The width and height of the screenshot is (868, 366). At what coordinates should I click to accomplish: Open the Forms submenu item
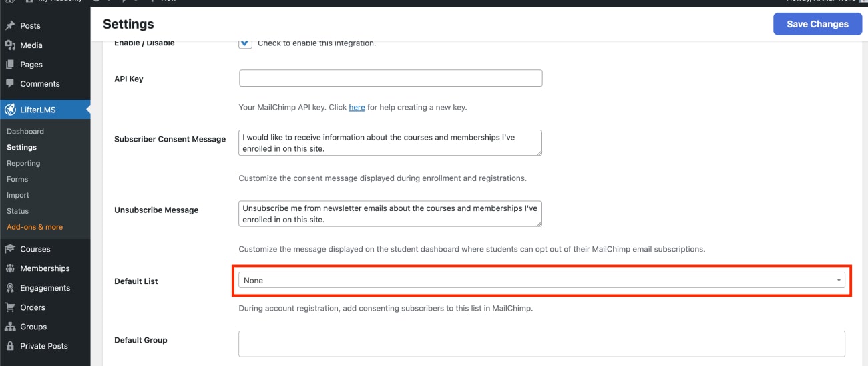click(17, 180)
